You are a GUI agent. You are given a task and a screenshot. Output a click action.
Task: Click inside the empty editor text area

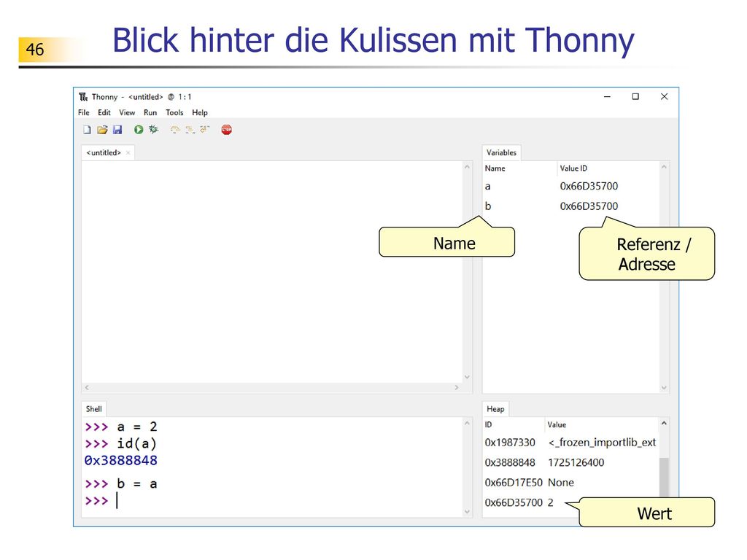(271, 271)
